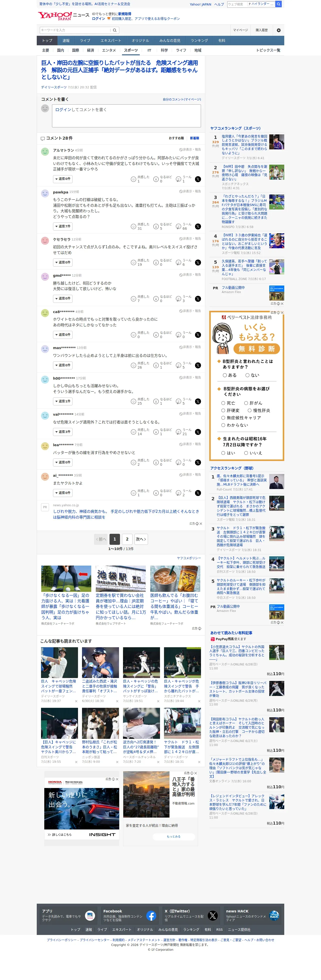
Task: Share val********'s comment on X
Action: [x=198, y=432]
